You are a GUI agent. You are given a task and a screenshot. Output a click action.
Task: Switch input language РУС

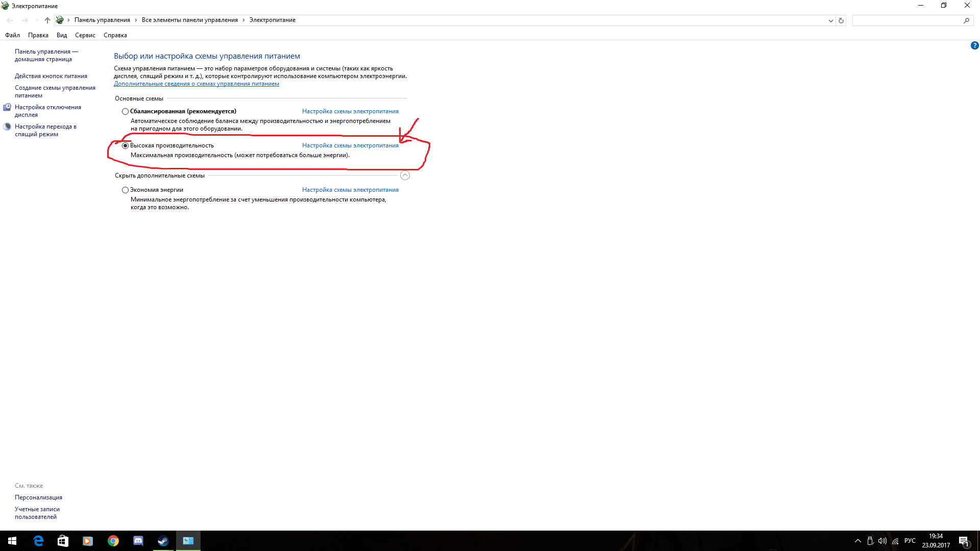pos(910,541)
